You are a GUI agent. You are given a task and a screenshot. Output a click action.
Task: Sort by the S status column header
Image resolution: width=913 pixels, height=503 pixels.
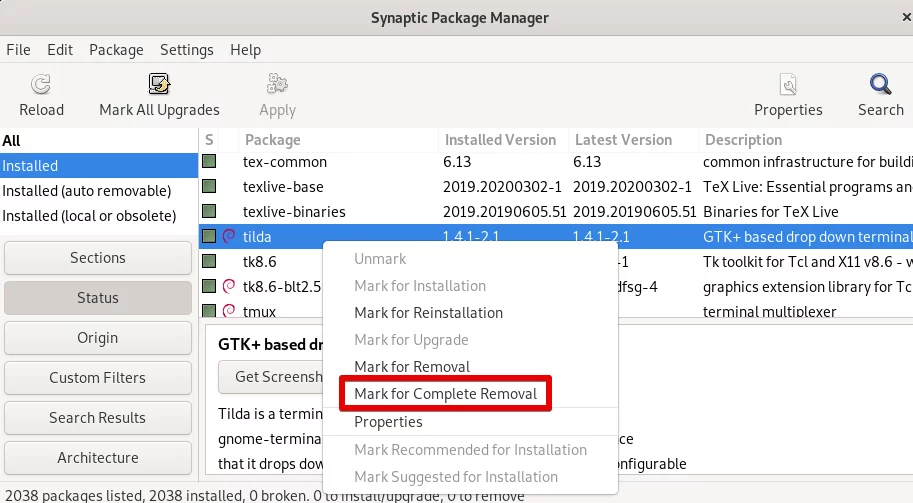pyautogui.click(x=209, y=140)
